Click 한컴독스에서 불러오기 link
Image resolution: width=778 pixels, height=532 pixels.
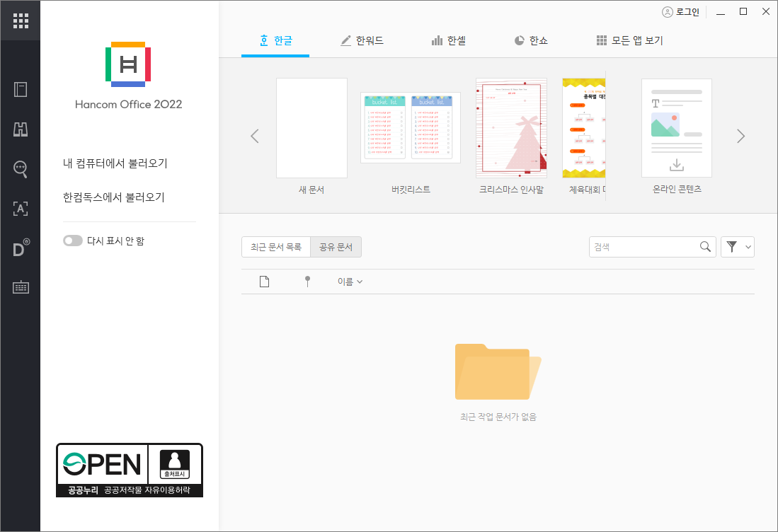pyautogui.click(x=114, y=197)
